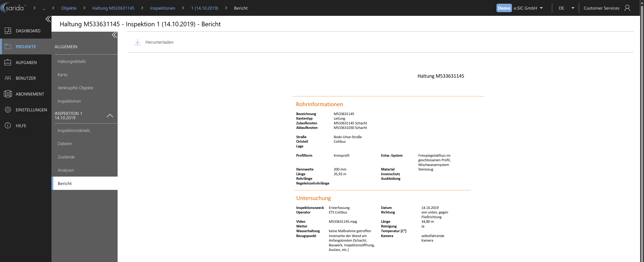Go to Inspektionen breadcrumb link
This screenshot has width=644, height=262.
point(163,8)
